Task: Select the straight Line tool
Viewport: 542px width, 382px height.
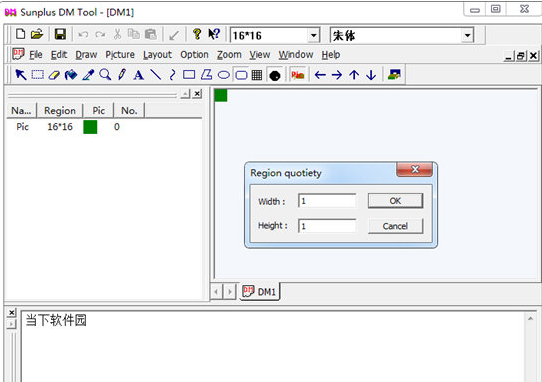Action: [x=156, y=74]
